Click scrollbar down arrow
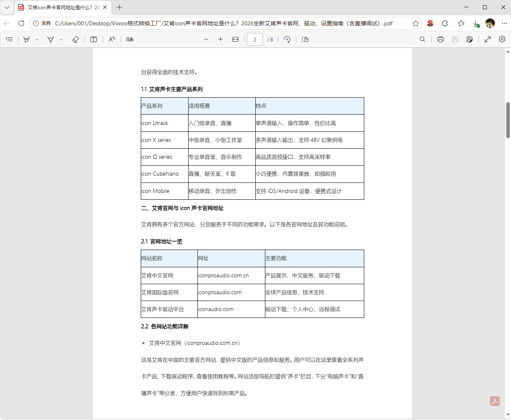Viewport: 511px width, 420px height. pos(508,414)
